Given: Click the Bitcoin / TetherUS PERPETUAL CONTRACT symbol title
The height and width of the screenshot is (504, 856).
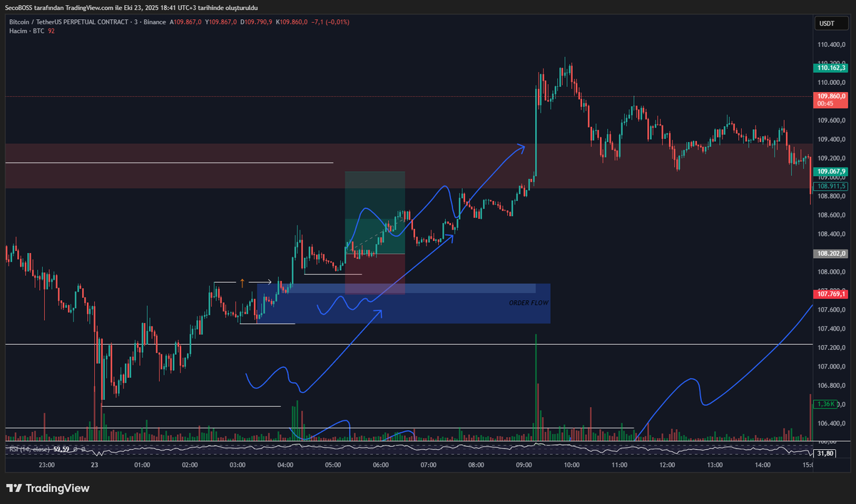Looking at the screenshot, I should [x=68, y=22].
